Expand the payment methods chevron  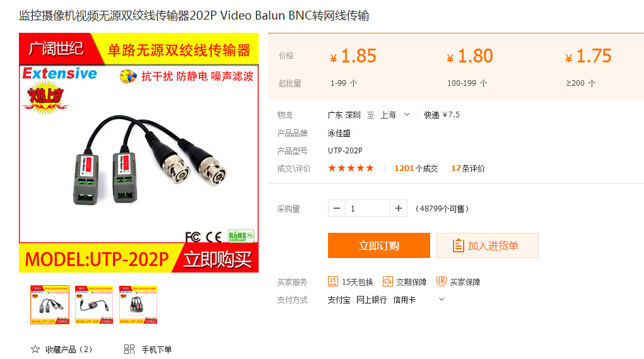point(442,300)
